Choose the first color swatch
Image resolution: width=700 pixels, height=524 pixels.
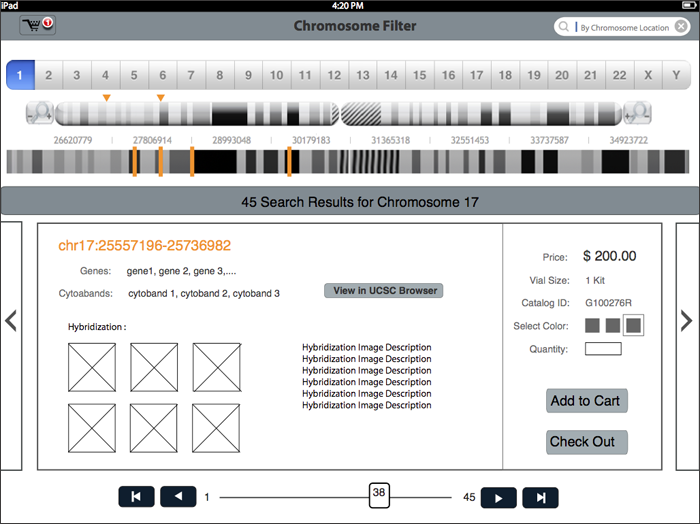pyautogui.click(x=592, y=325)
